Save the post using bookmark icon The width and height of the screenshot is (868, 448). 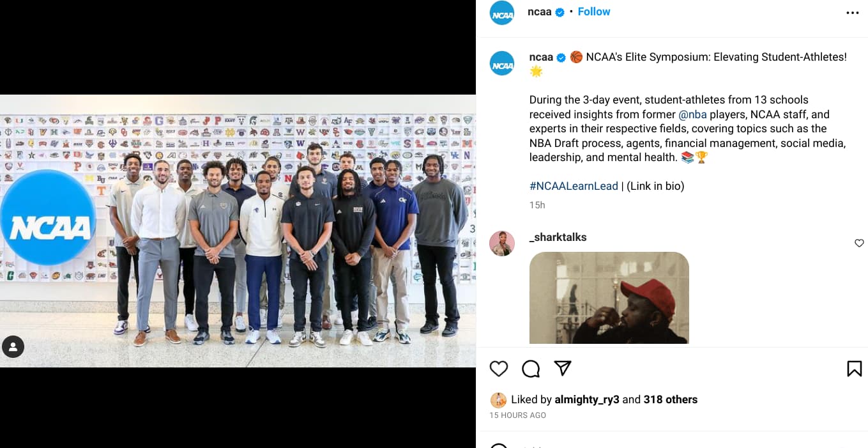854,369
